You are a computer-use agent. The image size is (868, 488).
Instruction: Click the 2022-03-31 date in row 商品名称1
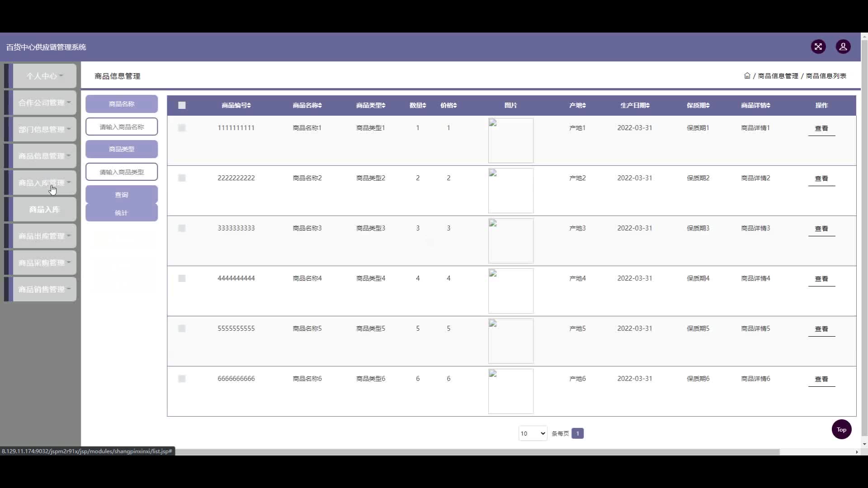635,128
